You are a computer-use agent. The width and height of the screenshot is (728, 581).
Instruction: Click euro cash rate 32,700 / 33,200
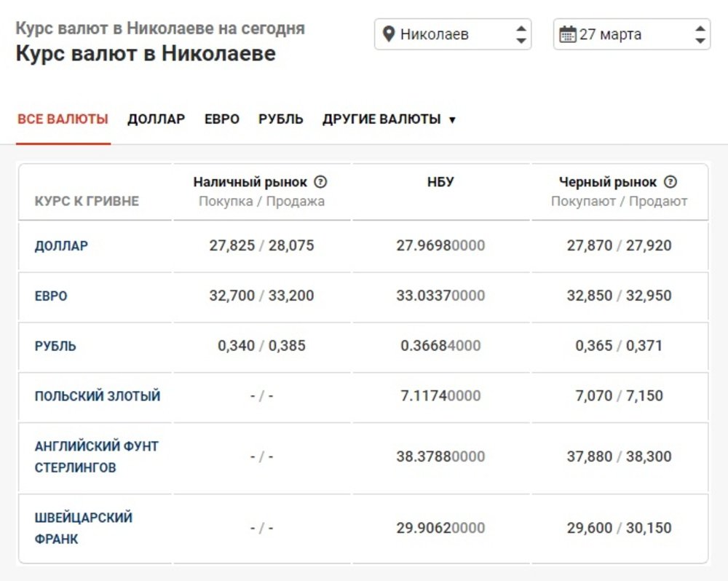[x=261, y=296]
